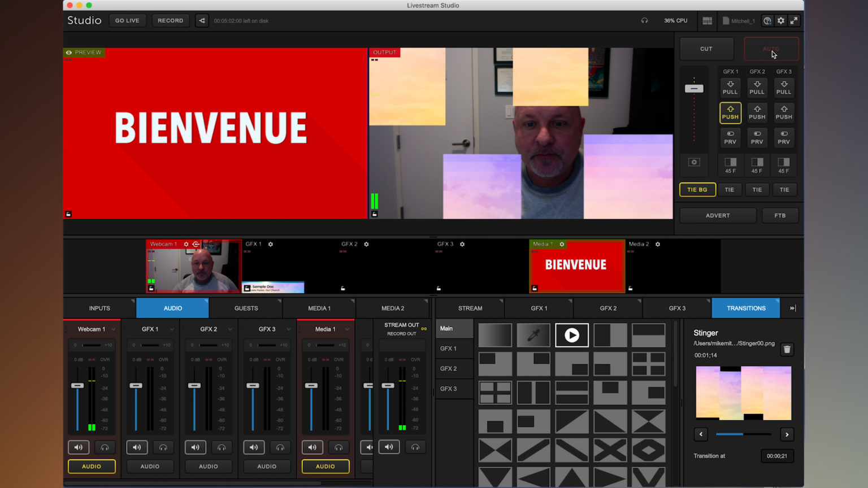
Task: Enter fullscreen with the expand arrows icon
Action: [x=794, y=20]
